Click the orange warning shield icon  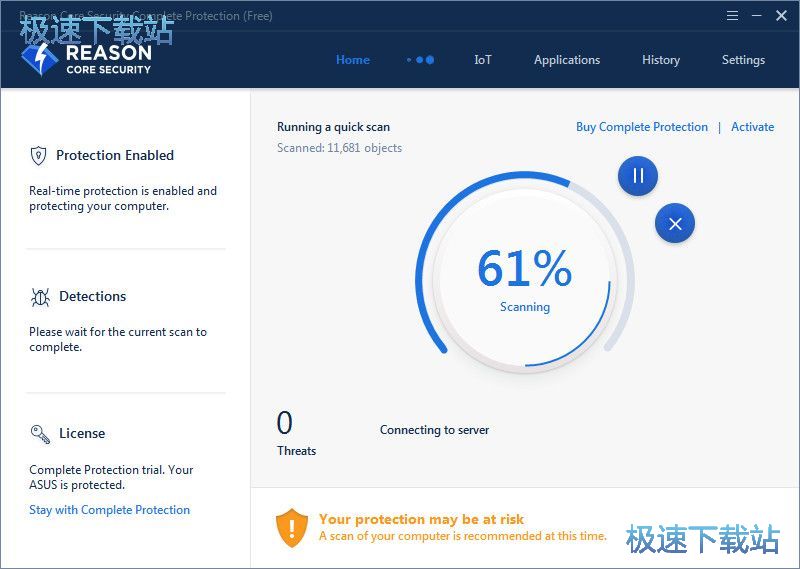click(292, 528)
